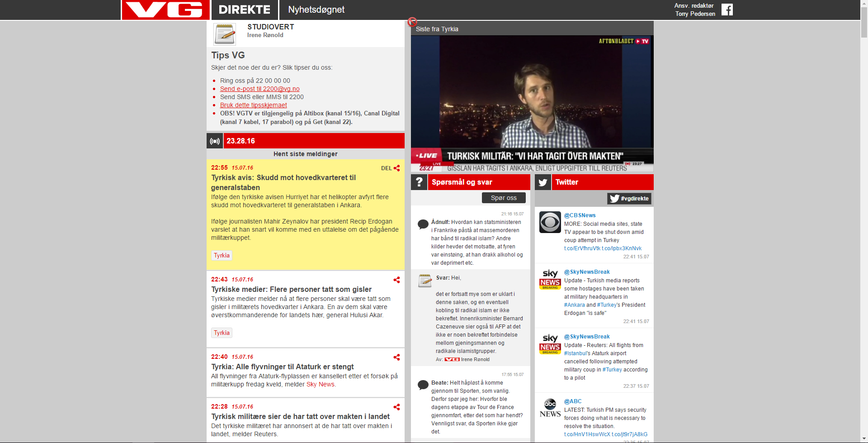
Task: Open the Send e-post til 2200@vg.no link
Action: 260,89
